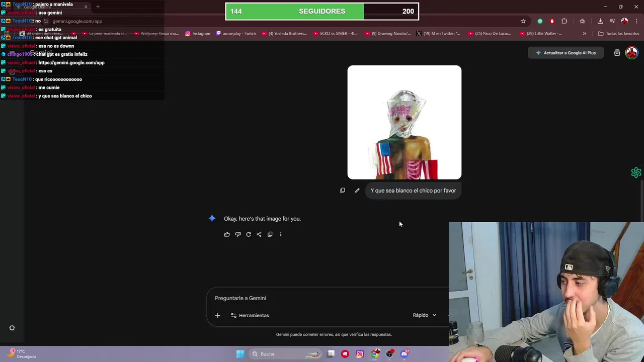This screenshot has width=644, height=362.
Task: Open the Chrome profile avatar
Action: (x=624, y=21)
